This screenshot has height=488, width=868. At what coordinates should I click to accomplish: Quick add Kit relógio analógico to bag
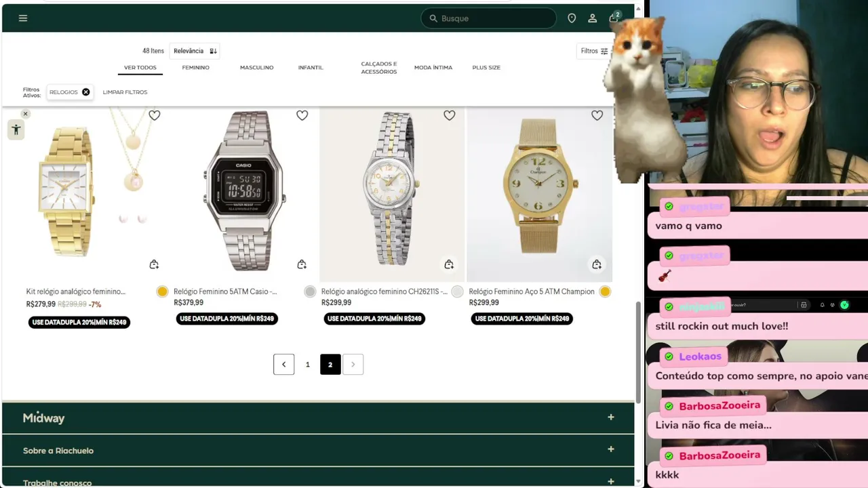(x=154, y=264)
